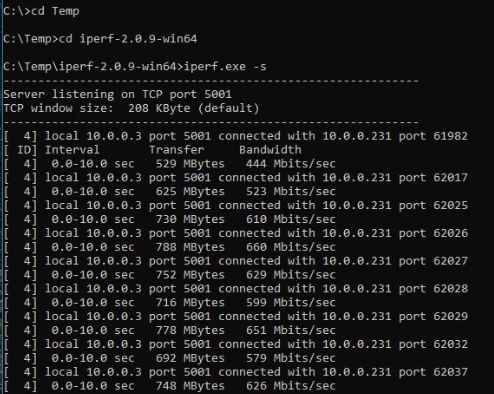Click the connection line with port 62032
Viewport: 494px width, 394px height.
[x=236, y=344]
